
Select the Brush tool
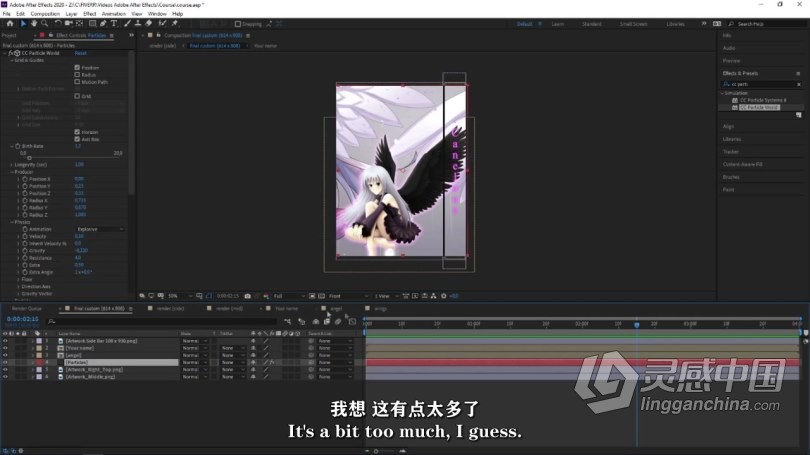pos(127,24)
